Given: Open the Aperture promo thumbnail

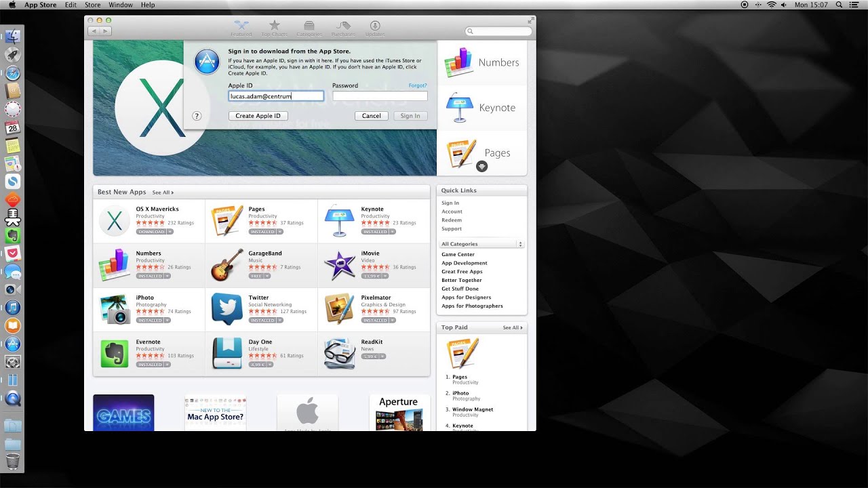Looking at the screenshot, I should coord(399,413).
